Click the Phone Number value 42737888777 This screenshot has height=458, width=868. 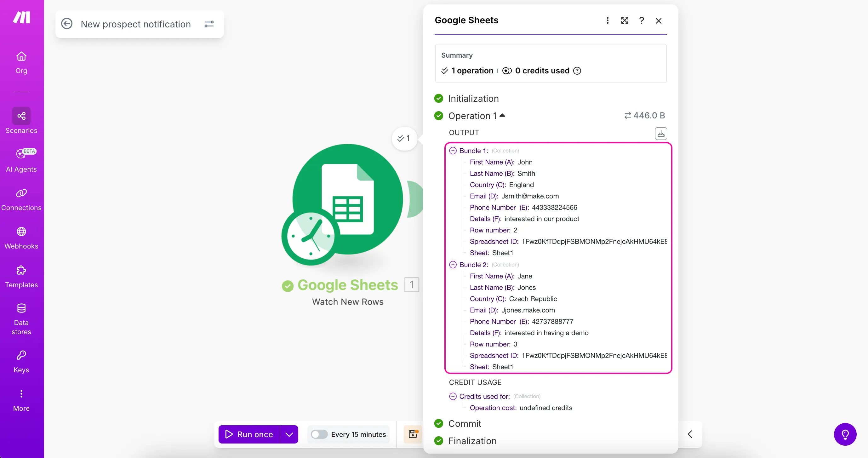point(553,322)
